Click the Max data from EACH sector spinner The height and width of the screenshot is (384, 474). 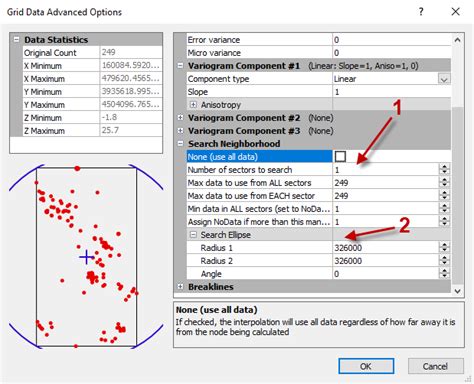pyautogui.click(x=444, y=196)
